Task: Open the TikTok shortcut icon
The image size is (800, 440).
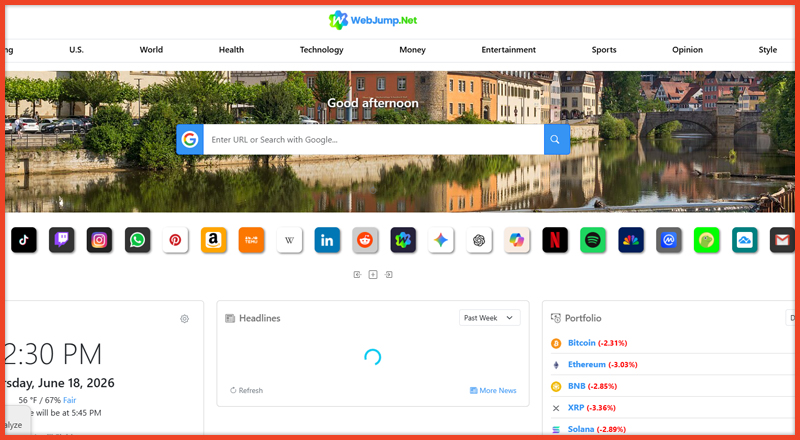Action: pos(24,240)
